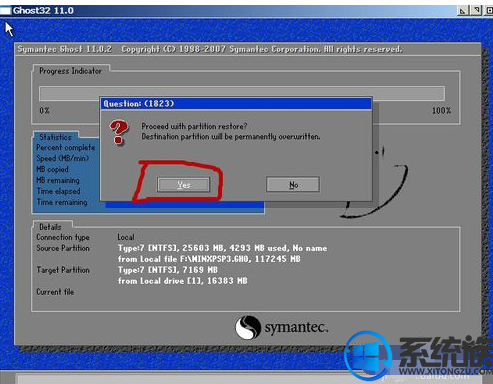Click the No button
This screenshot has width=493, height=384.
(293, 184)
